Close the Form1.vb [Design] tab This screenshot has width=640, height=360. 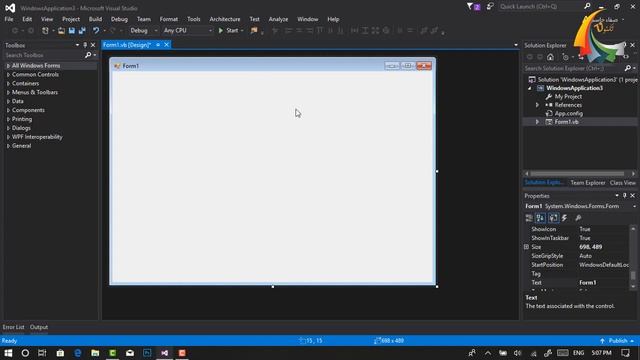167,45
